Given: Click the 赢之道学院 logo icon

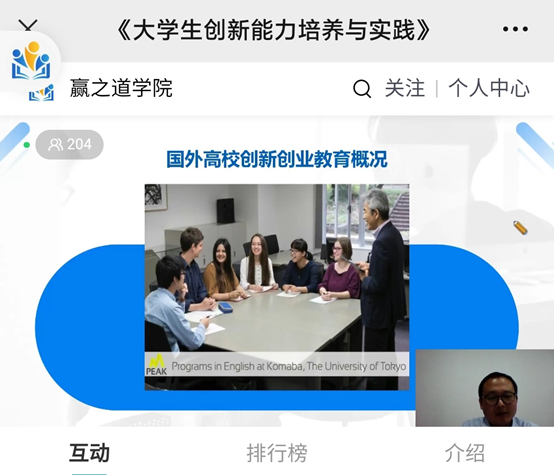Looking at the screenshot, I should pyautogui.click(x=41, y=93).
